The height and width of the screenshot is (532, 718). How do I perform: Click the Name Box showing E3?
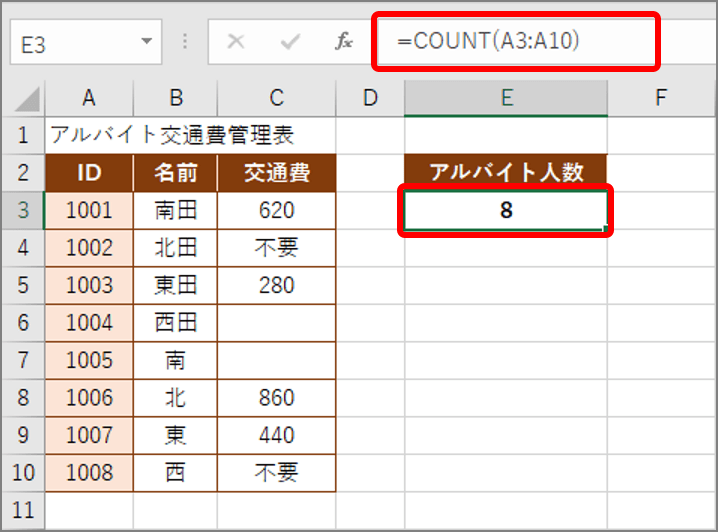click(x=86, y=42)
